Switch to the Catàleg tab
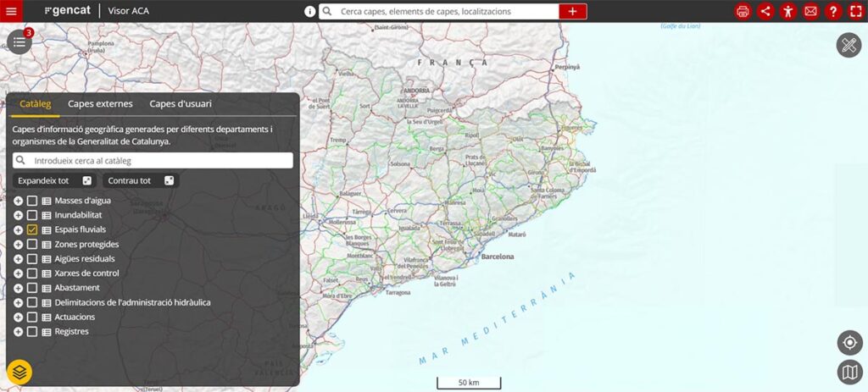 tap(36, 104)
